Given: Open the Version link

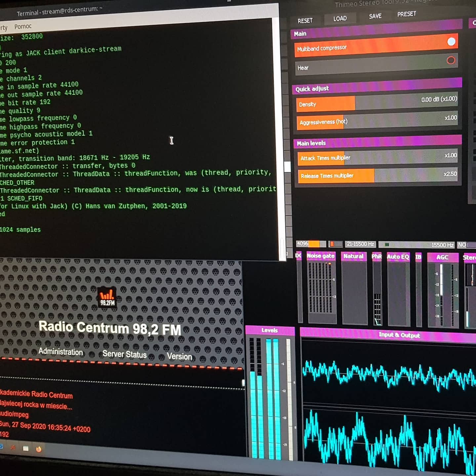Looking at the screenshot, I should tap(179, 356).
